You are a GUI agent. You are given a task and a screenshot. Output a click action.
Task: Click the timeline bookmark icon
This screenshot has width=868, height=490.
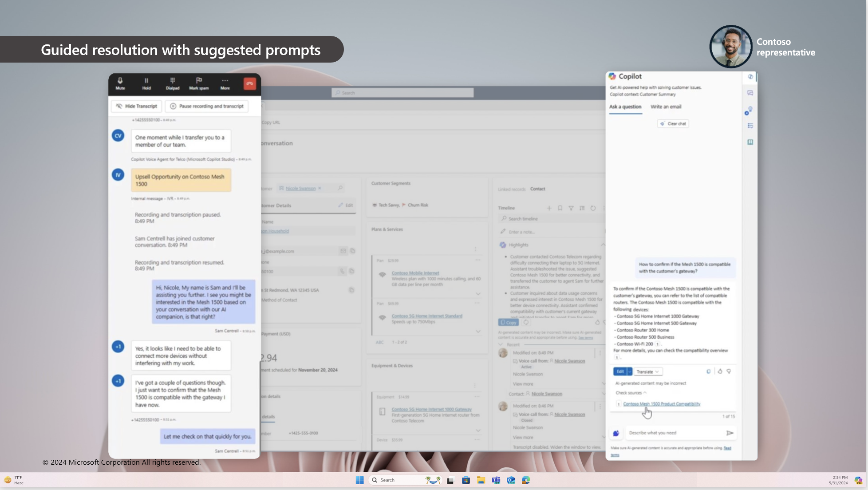[560, 208]
